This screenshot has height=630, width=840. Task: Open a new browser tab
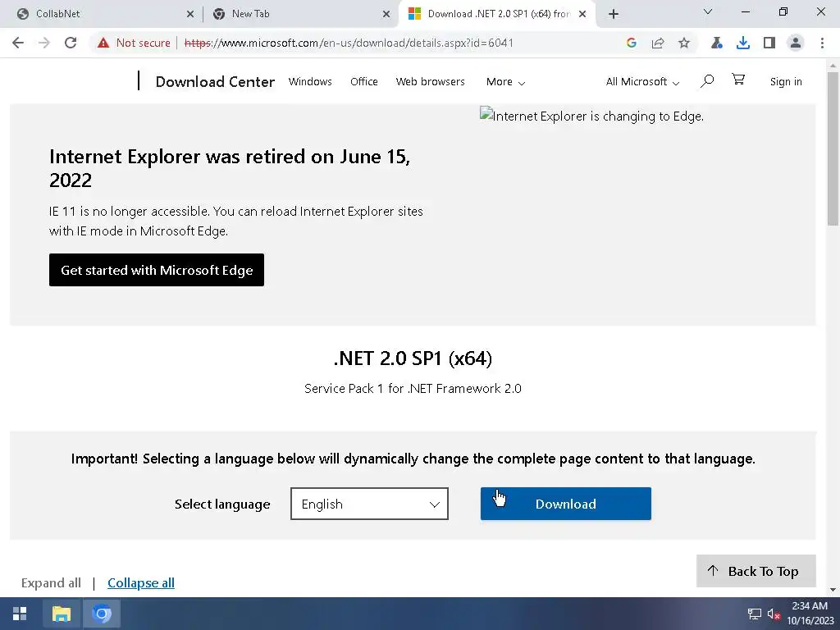[614, 14]
